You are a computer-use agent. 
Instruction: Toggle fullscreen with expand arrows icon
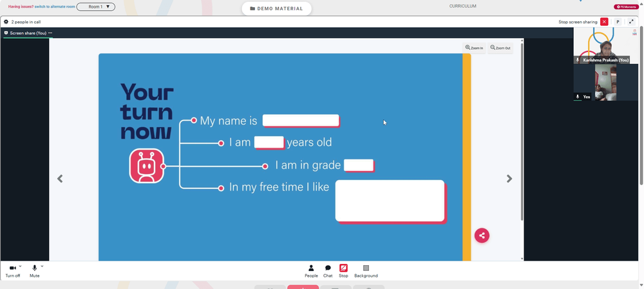click(x=631, y=22)
